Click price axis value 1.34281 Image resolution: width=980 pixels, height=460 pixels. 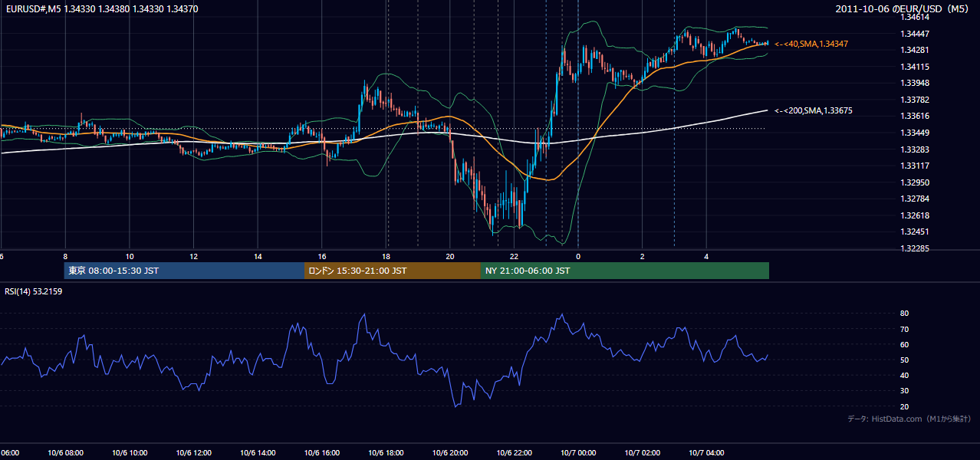(915, 50)
